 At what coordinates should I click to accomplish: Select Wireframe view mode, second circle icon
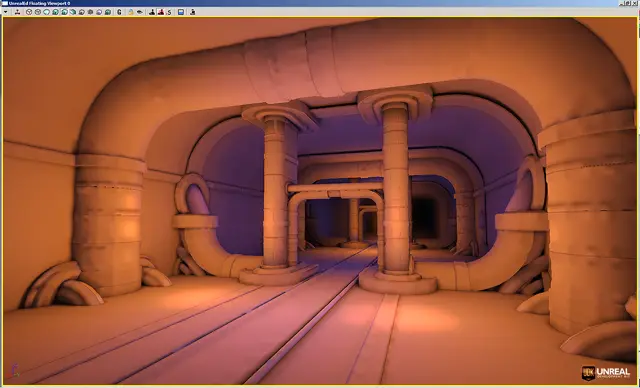[38, 12]
